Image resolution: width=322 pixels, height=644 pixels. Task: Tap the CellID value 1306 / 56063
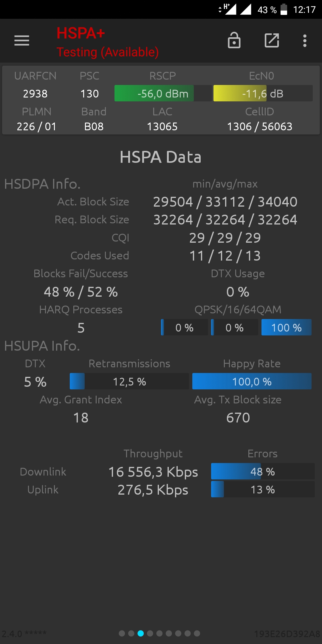[260, 126]
